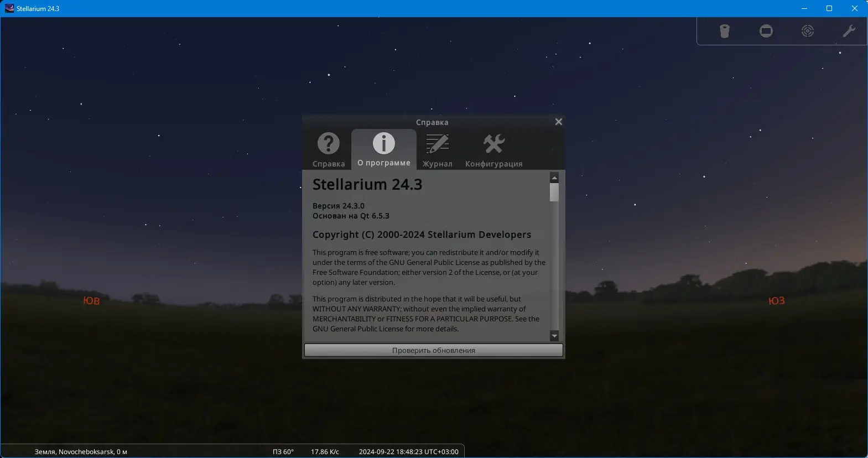The width and height of the screenshot is (868, 458).
Task: Close the Справка dialog with X
Action: pos(559,122)
